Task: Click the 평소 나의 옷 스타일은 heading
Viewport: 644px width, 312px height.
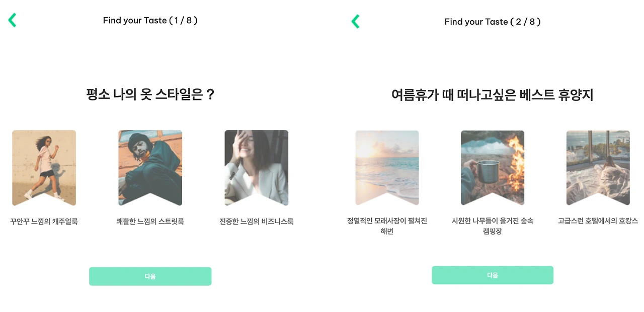Action: [150, 94]
